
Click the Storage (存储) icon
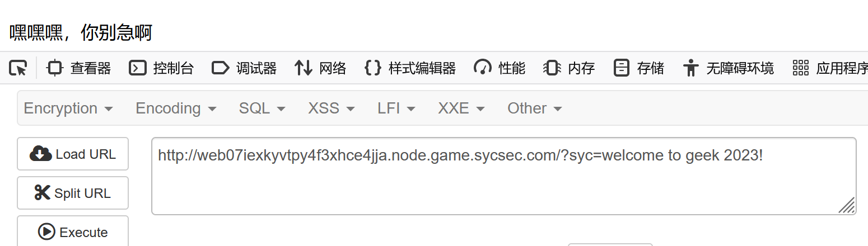pos(621,68)
